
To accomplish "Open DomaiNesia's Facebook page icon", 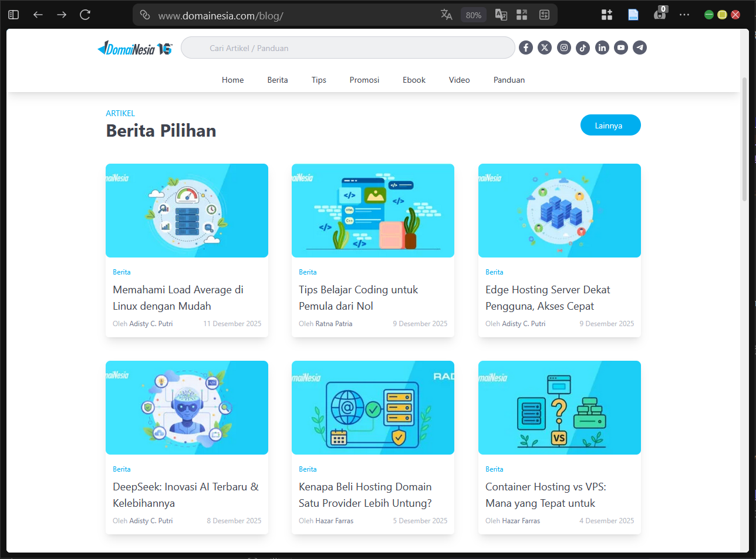I will point(525,48).
